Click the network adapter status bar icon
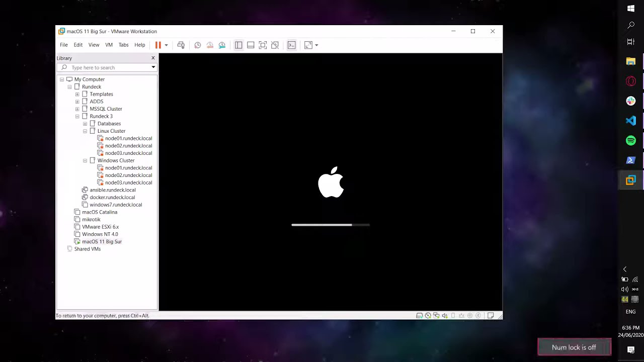This screenshot has width=644, height=362. (x=436, y=316)
